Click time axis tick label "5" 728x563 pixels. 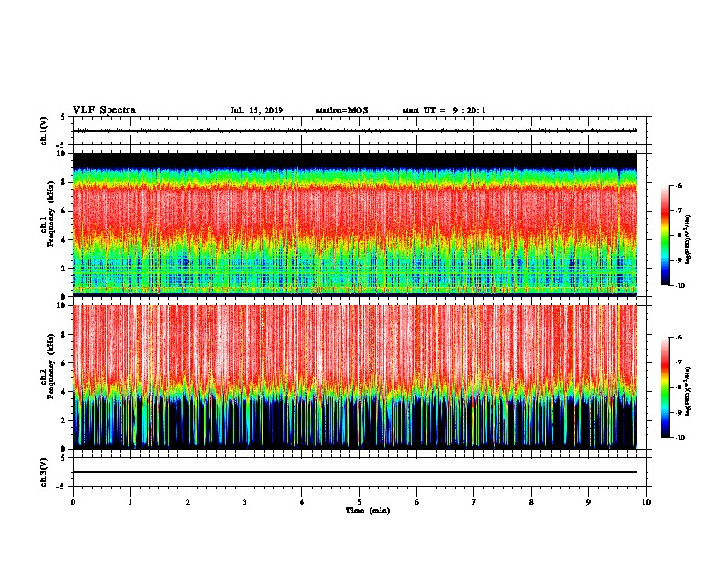click(359, 502)
